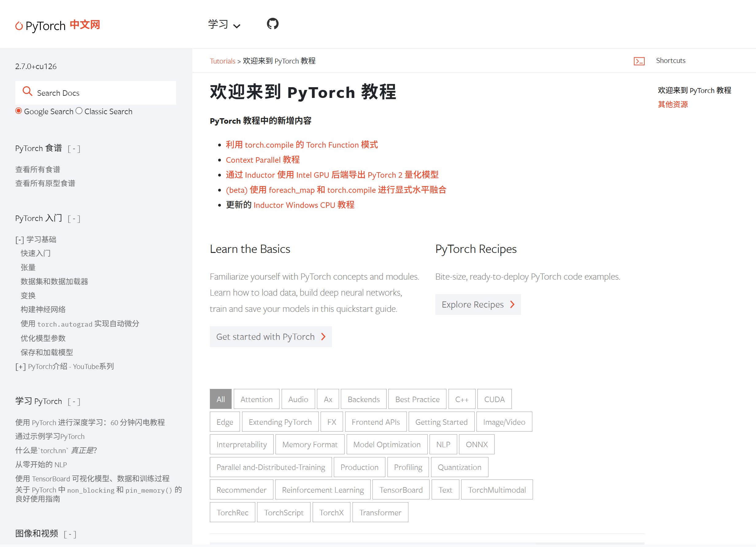
Task: Open the Shortcuts terminal icon
Action: coord(639,61)
